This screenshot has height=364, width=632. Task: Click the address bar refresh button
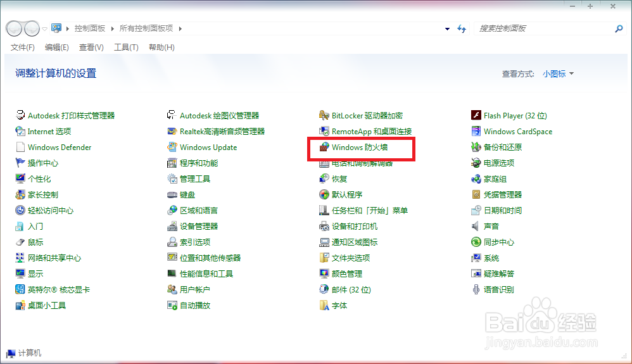point(462,28)
